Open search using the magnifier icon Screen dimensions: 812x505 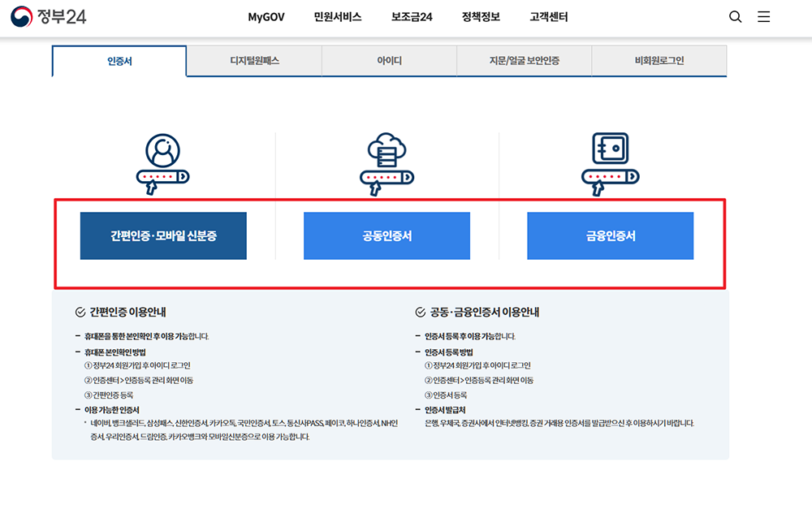pos(735,16)
